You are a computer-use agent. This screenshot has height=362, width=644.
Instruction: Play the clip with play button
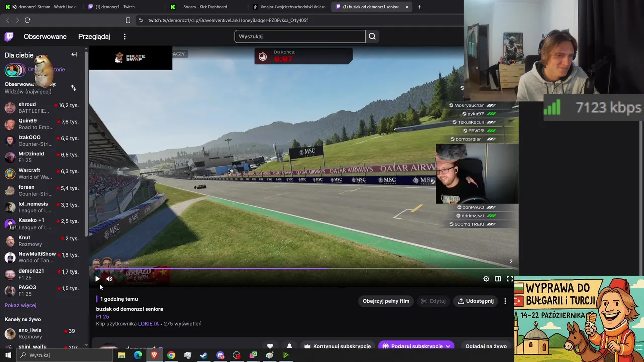point(97,279)
